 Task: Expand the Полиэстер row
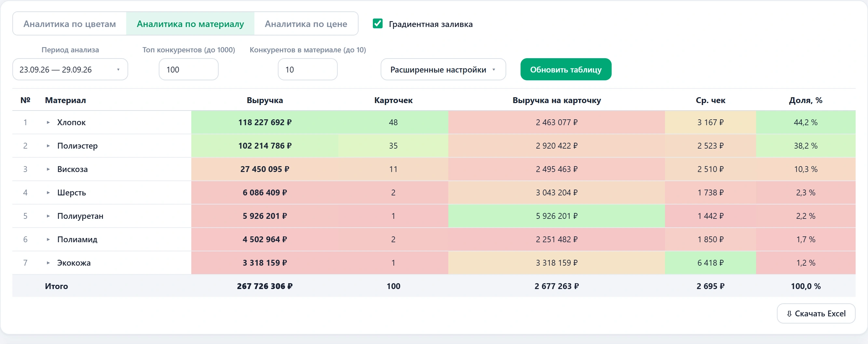[48, 146]
